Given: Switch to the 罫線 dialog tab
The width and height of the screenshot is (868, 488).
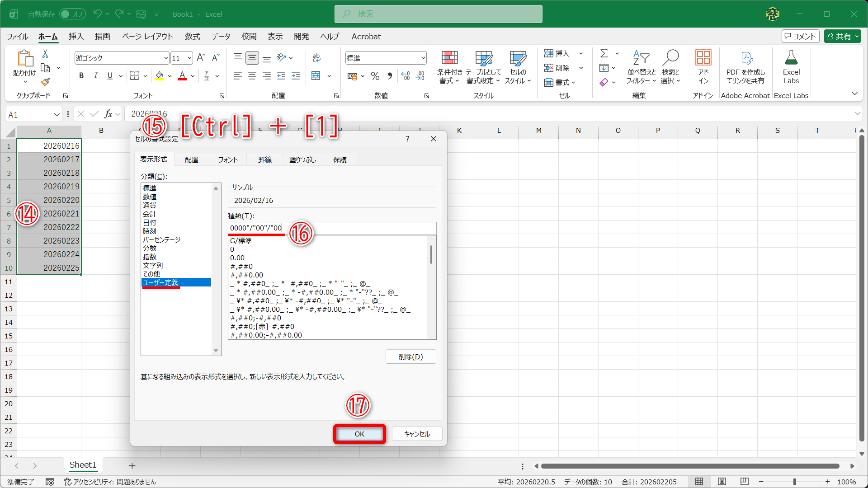Looking at the screenshot, I should point(264,159).
